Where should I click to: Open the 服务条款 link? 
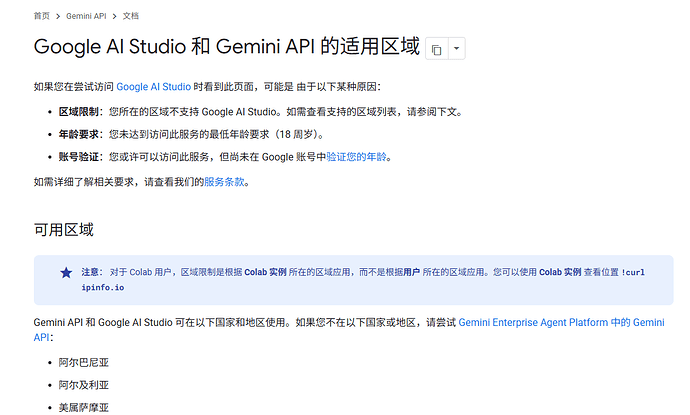coord(224,182)
